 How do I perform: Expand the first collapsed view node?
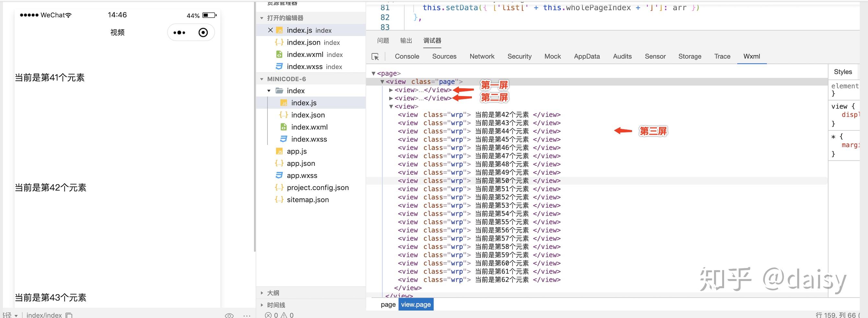click(x=391, y=90)
